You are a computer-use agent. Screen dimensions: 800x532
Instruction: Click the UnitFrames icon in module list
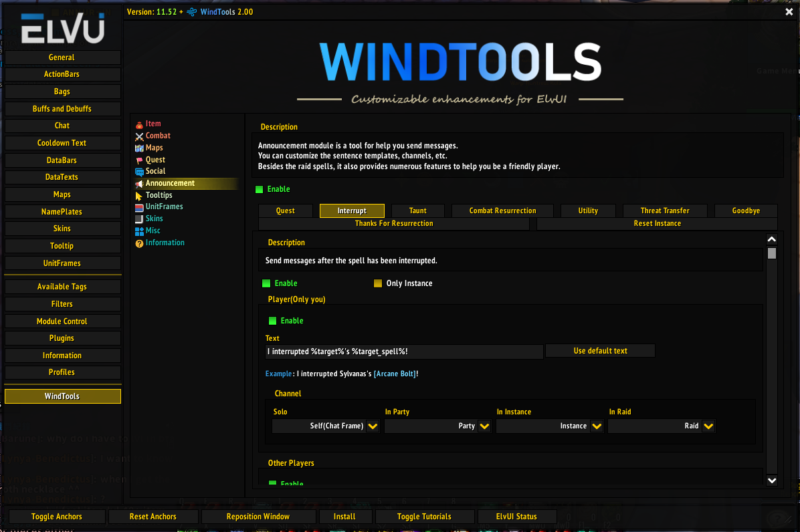[139, 207]
